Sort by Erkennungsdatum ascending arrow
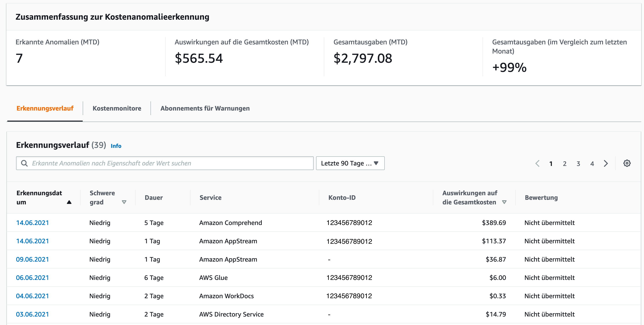This screenshot has height=325, width=644. coord(69,202)
